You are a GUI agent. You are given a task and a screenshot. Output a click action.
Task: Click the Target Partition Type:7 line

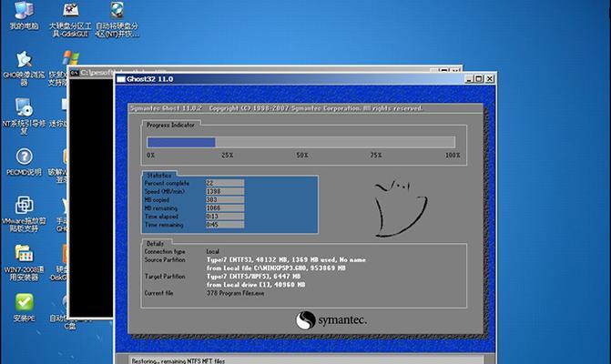(254, 277)
